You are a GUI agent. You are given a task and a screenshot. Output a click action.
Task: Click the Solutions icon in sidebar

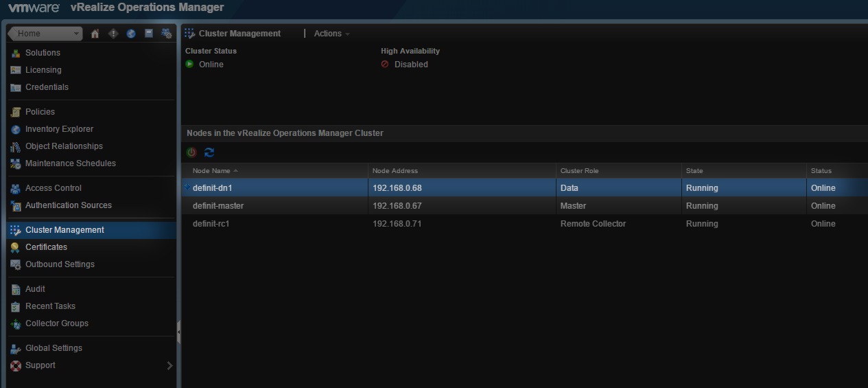click(16, 53)
